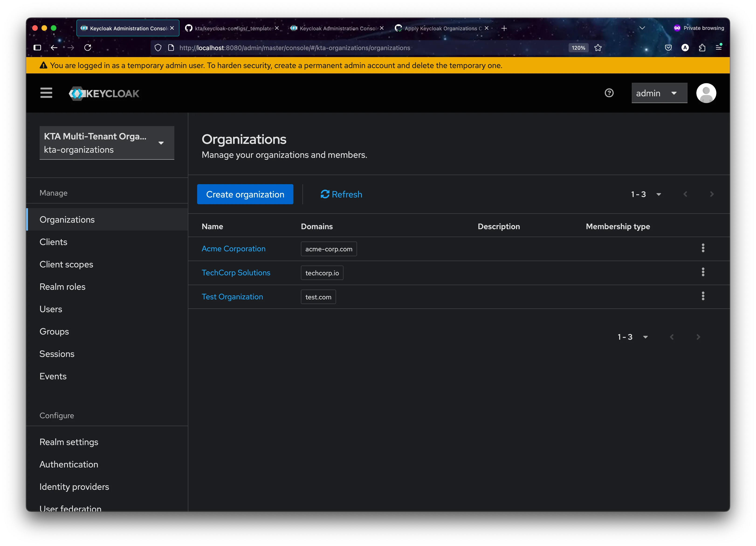Screen dimensions: 756x546
Task: Open the kebab menu for Acme Corporation row
Action: point(703,248)
